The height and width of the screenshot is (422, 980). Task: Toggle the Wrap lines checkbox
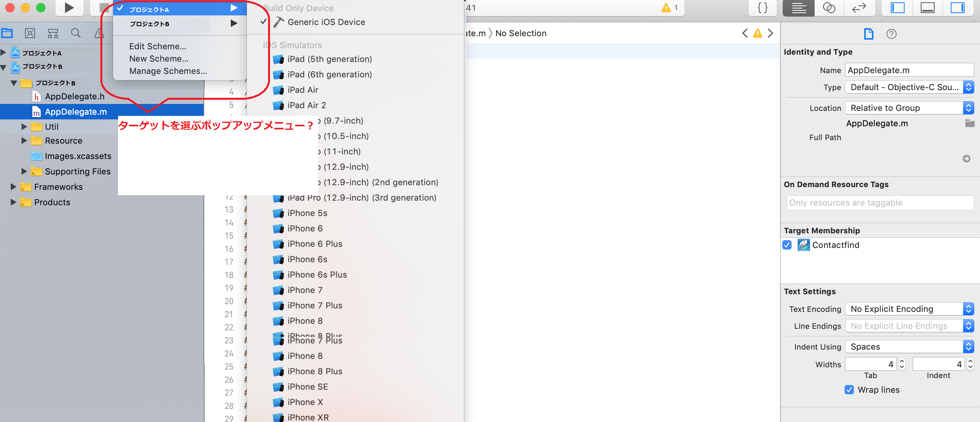849,390
